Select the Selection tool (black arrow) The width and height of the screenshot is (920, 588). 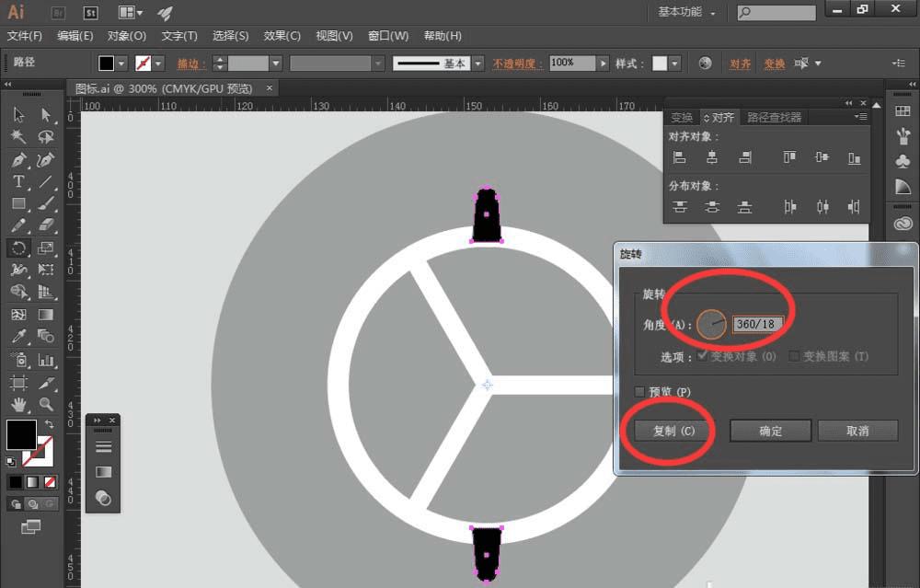(18, 114)
